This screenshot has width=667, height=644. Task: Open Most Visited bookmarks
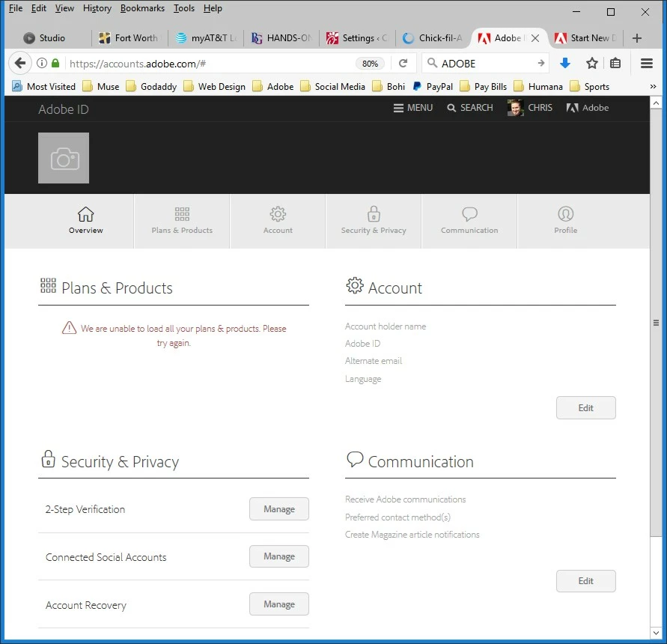(44, 86)
